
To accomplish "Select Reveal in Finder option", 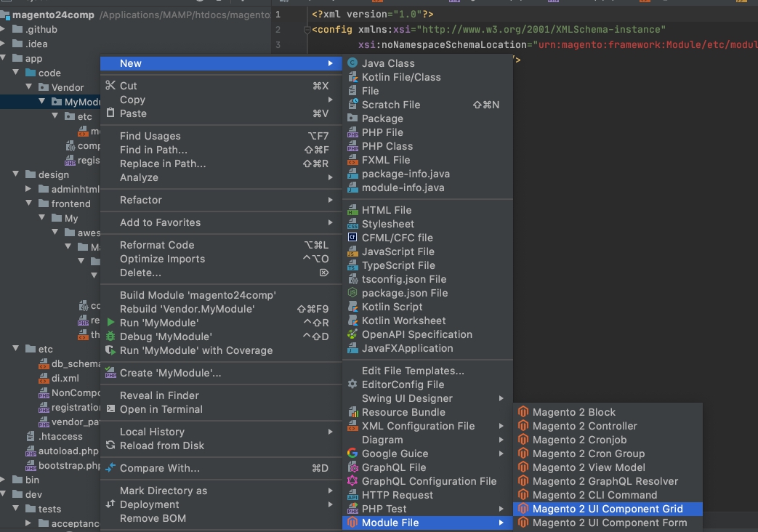I will point(159,395).
